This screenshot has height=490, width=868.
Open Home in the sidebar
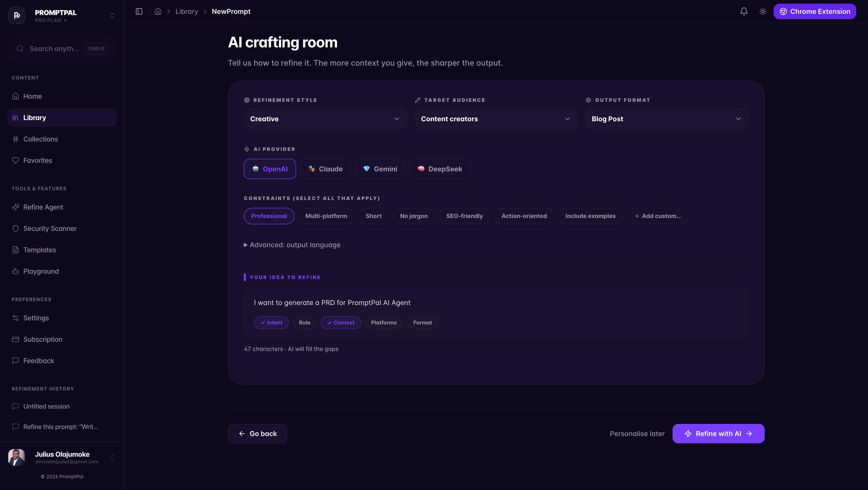[62, 96]
